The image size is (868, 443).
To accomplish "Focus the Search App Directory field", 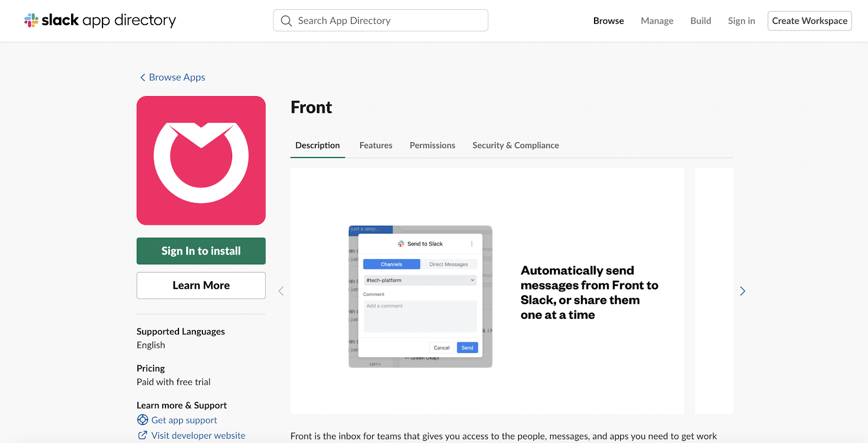I will (380, 21).
